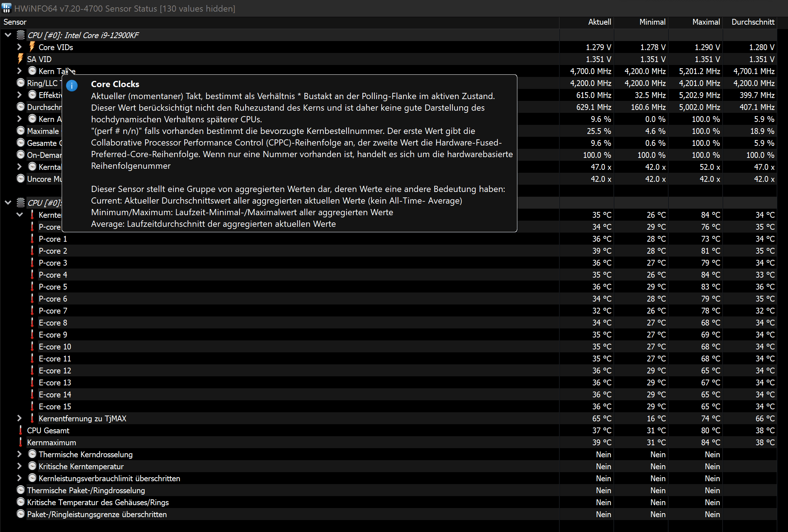The width and height of the screenshot is (788, 532).
Task: Click the icon beside Paket-/Ringleistungsgrenze überschritten
Action: point(21,514)
